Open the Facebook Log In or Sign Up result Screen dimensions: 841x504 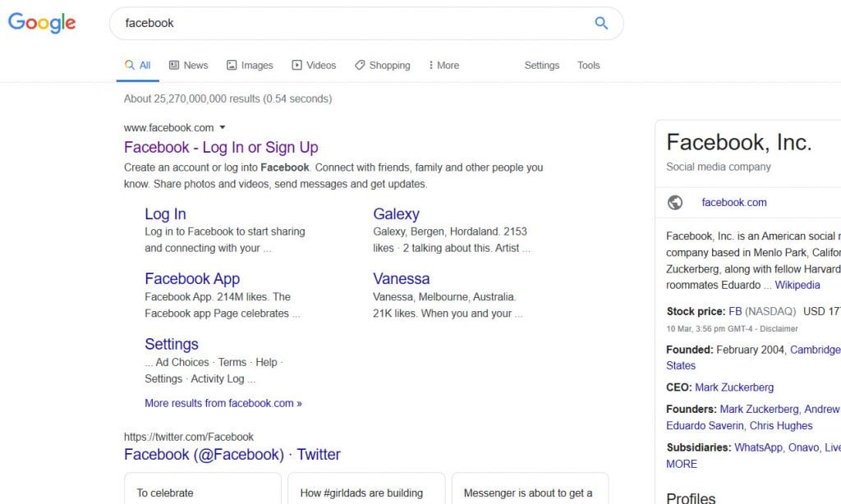pos(222,148)
